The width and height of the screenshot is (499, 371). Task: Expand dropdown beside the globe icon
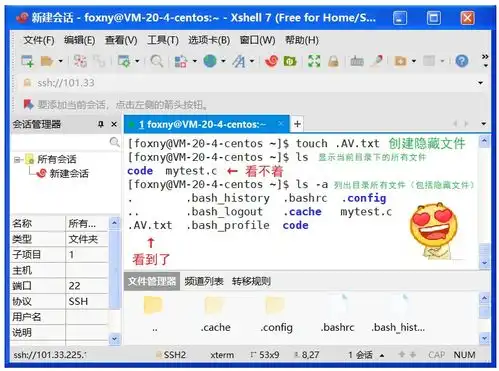(223, 61)
